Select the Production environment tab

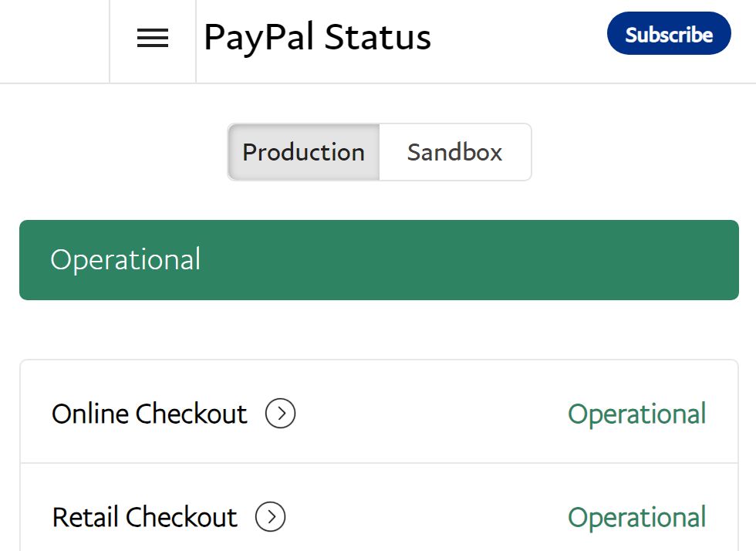click(304, 153)
